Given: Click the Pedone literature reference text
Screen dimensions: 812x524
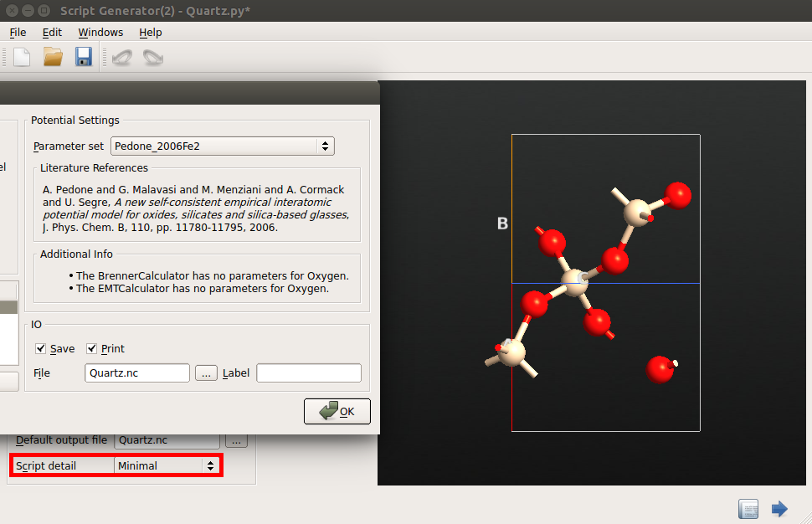Looking at the screenshot, I should click(196, 208).
